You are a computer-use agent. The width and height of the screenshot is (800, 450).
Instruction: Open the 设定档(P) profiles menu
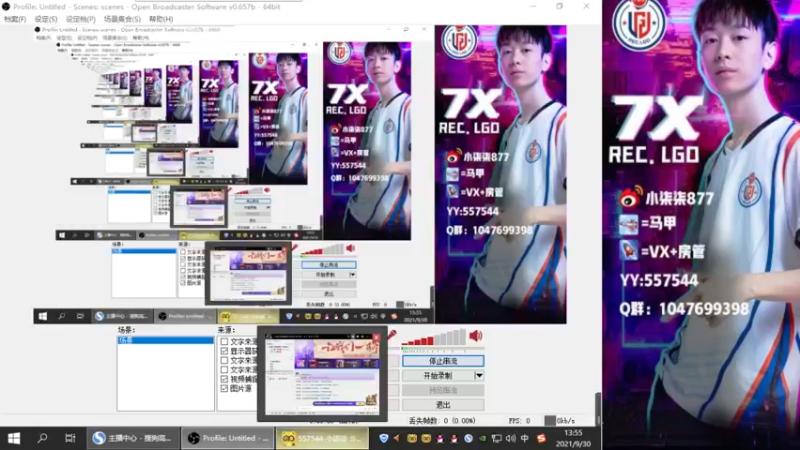81,19
